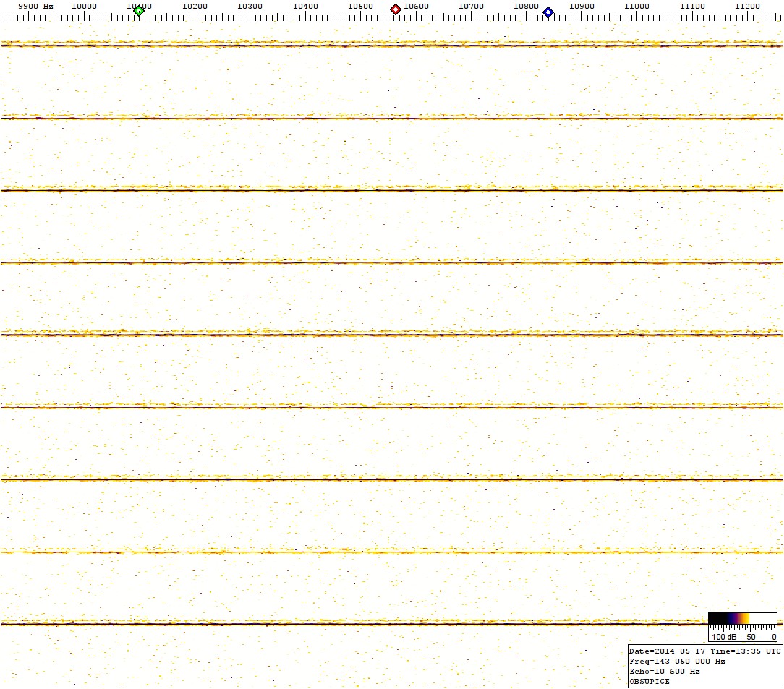Click the 10000 label on frequency ruler
Image resolution: width=784 pixels, height=689 pixels.
click(x=85, y=6)
